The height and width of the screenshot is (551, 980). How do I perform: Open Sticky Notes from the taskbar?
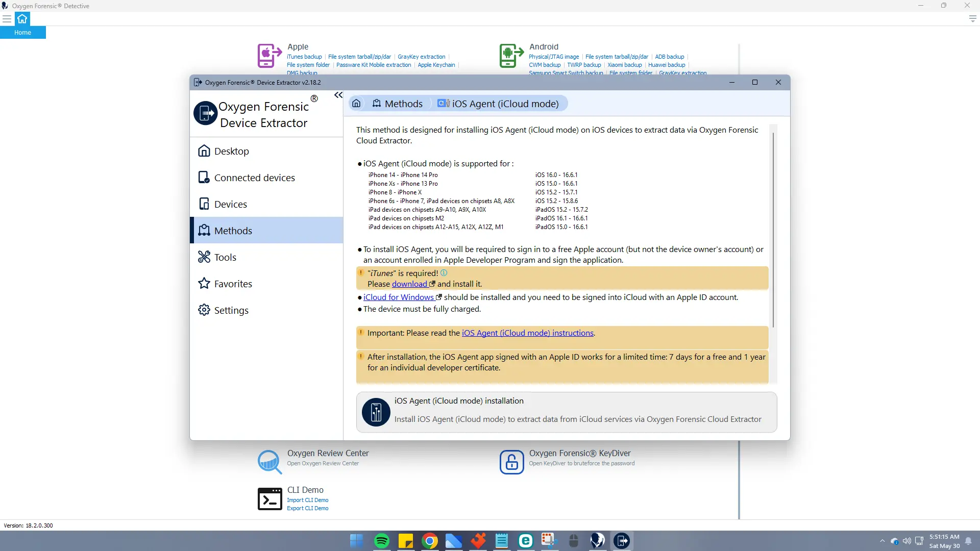tap(406, 541)
